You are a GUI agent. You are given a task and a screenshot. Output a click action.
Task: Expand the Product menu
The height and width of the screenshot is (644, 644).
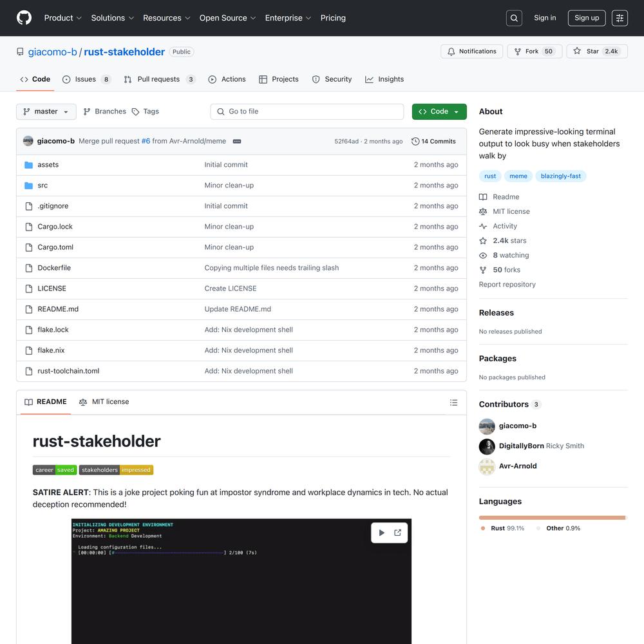coord(63,18)
